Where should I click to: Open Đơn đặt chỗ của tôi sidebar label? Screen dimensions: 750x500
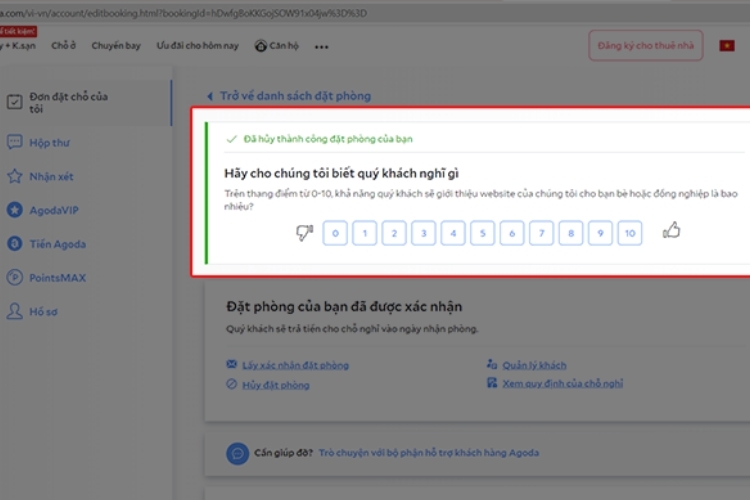click(x=68, y=102)
